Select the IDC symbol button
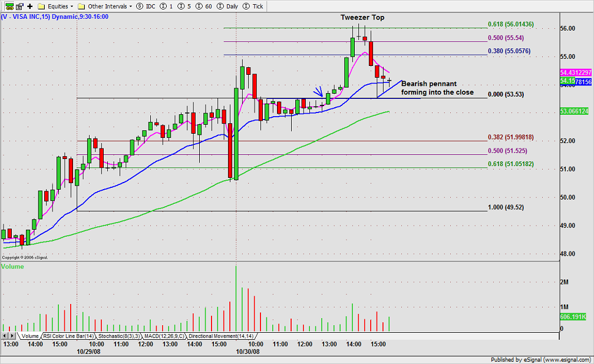The height and width of the screenshot is (364, 594). pos(146,6)
